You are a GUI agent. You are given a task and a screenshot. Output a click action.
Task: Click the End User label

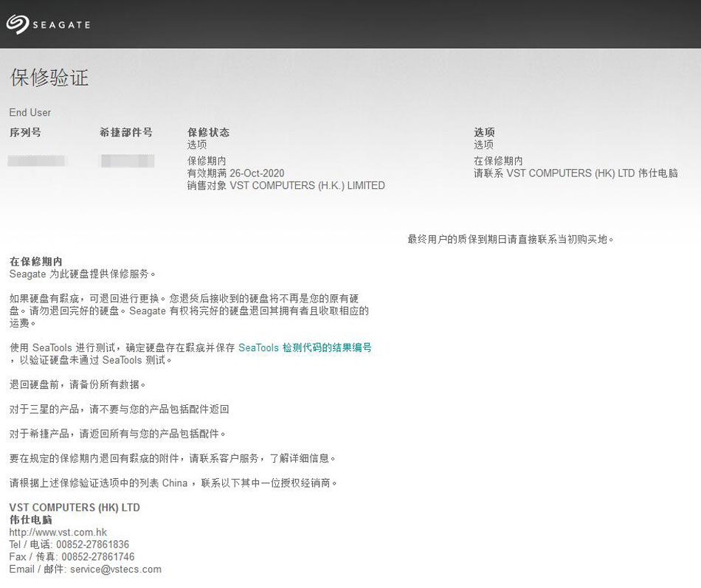29,112
